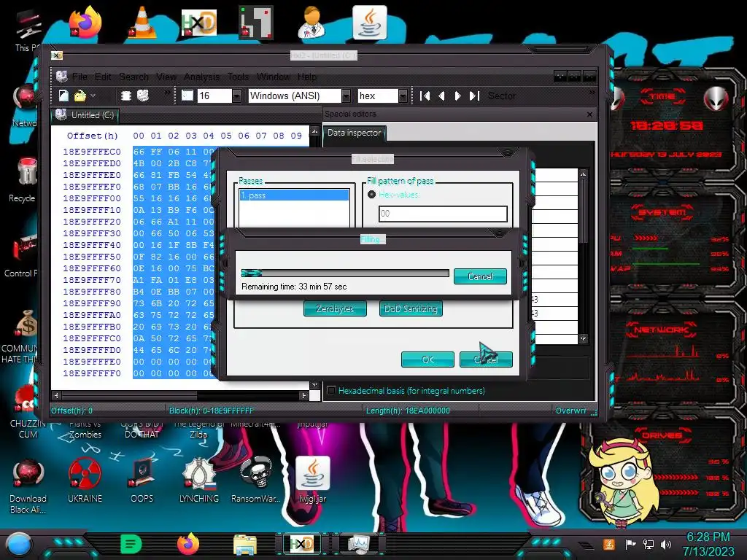This screenshot has width=747, height=560.
Task: Click the Open disk toolbar icon
Action: [x=143, y=96]
